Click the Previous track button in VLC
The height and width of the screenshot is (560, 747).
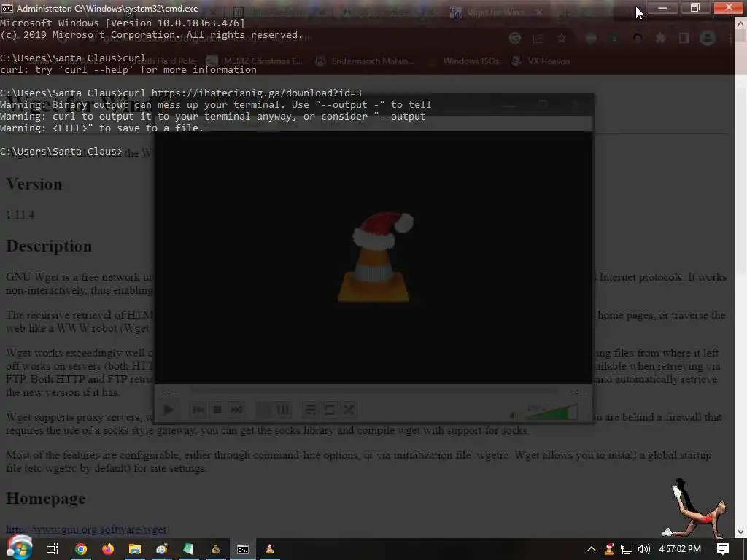point(198,410)
